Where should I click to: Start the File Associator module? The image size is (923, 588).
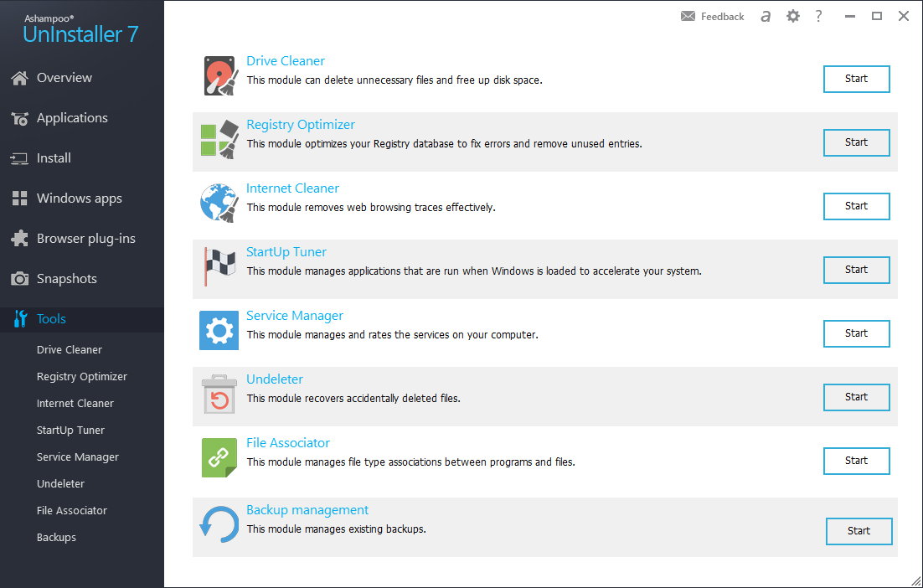(x=856, y=461)
